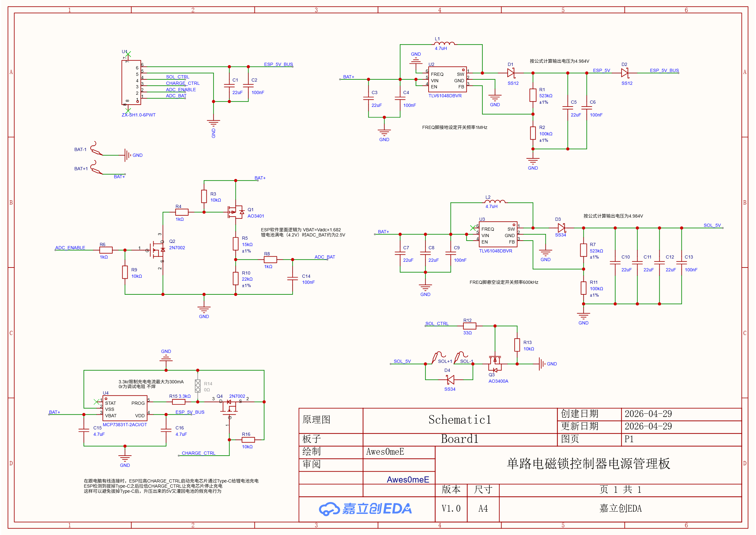Screen dimensions: 756x535
Task: Click the 嘉立创EDA logo in title block
Action: (x=365, y=509)
